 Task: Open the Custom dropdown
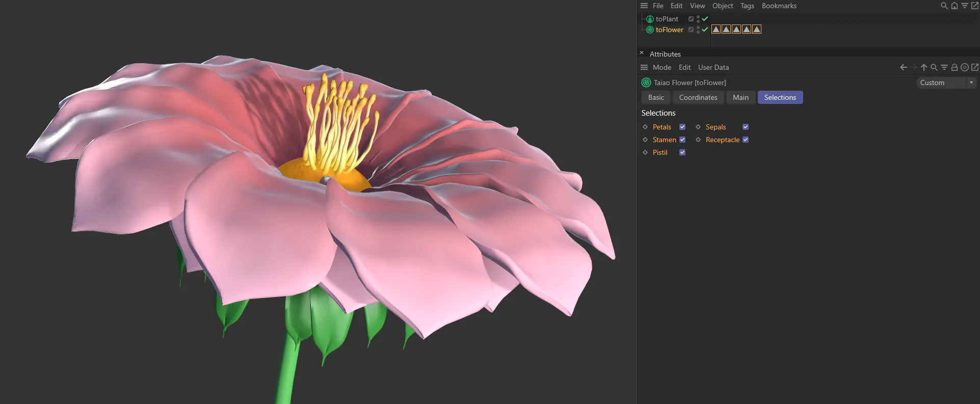pos(946,83)
